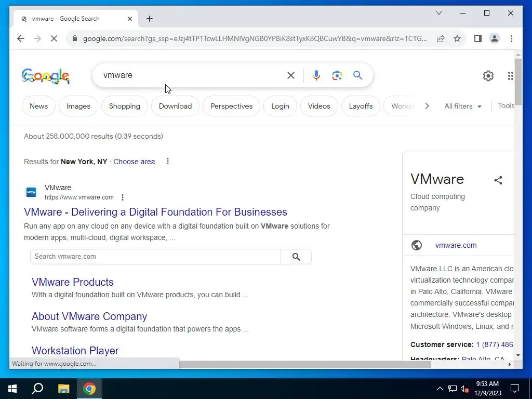
Task: Open the Workstation Player sitelink
Action: tap(75, 351)
